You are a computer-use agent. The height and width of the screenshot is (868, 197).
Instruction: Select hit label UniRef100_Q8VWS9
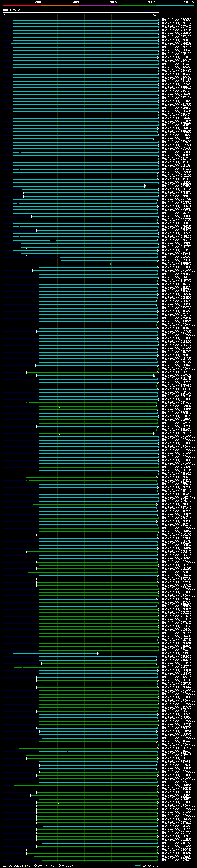point(177,186)
